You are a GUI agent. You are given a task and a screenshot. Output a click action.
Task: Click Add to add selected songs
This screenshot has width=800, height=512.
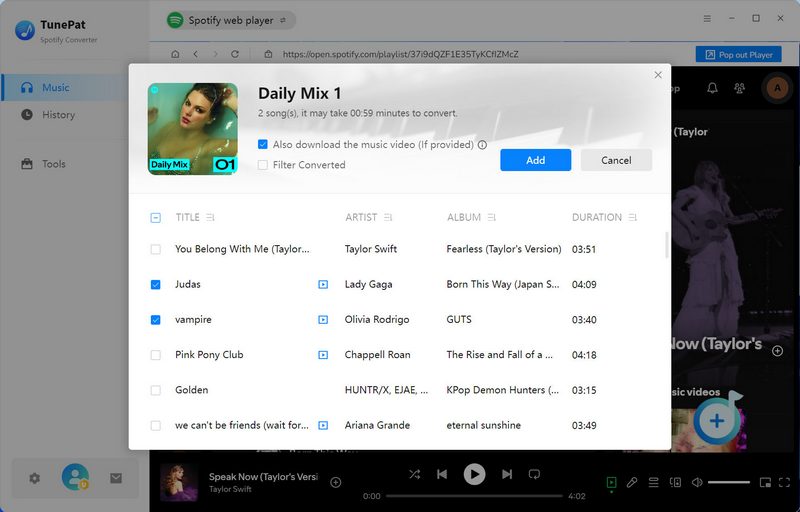point(535,160)
